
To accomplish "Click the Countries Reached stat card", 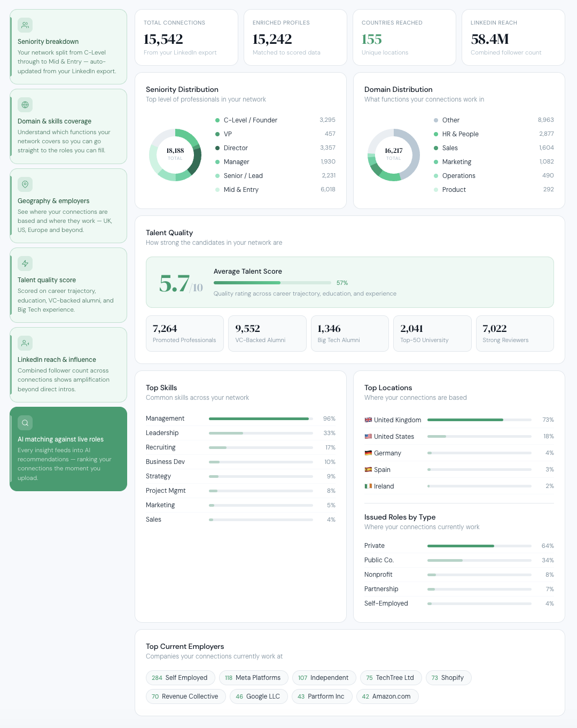I will coord(404,37).
